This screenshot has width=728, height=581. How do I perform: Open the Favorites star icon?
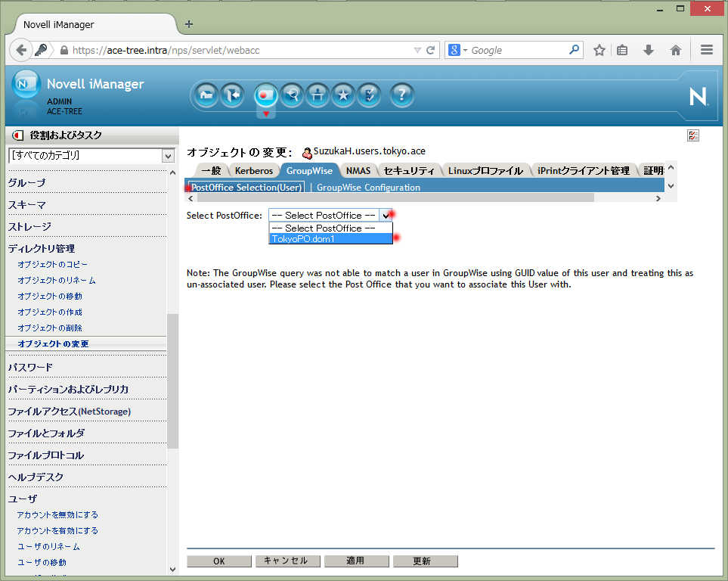pos(343,95)
